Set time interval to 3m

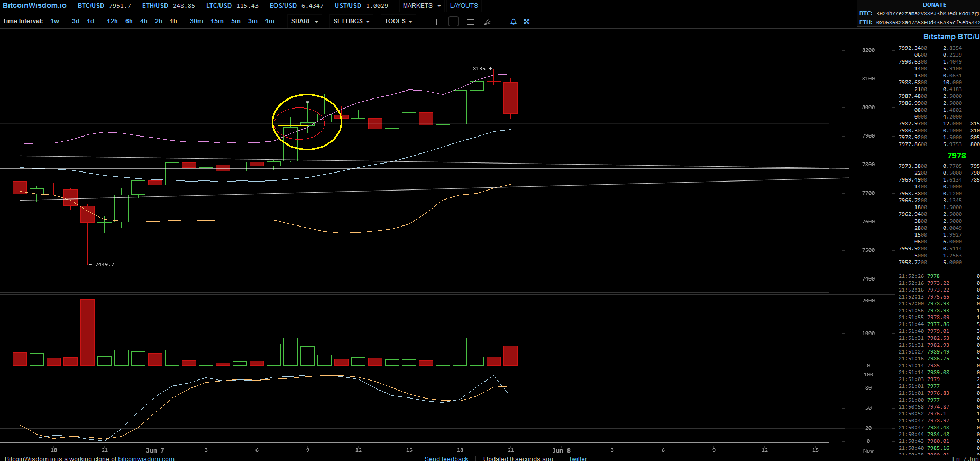pyautogui.click(x=253, y=21)
